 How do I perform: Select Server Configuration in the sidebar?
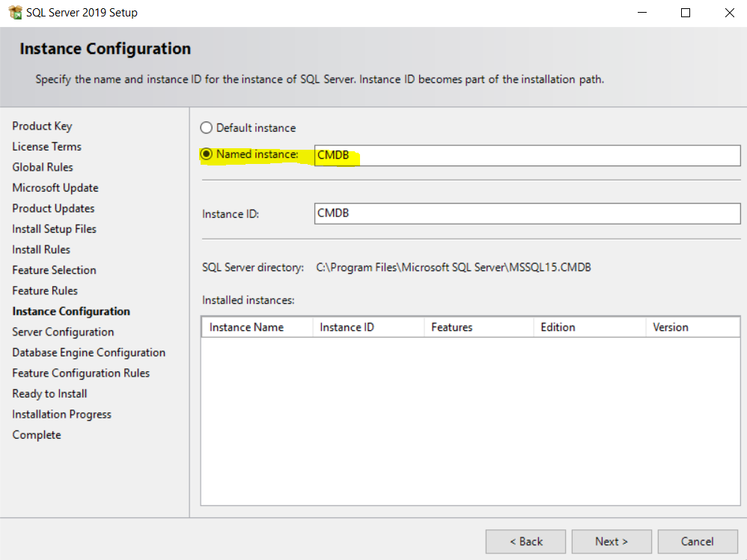(63, 332)
